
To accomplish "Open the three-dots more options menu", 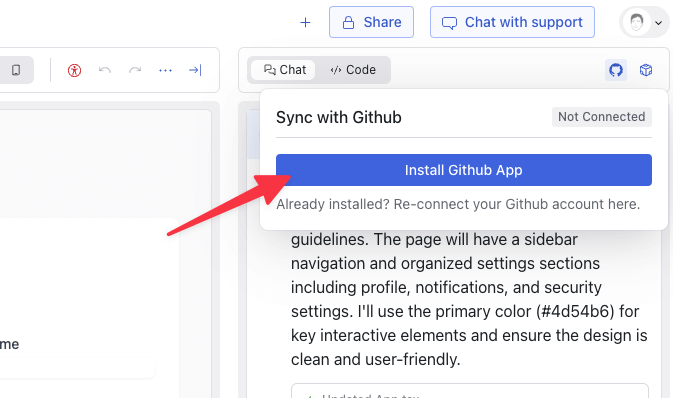I will click(x=165, y=70).
